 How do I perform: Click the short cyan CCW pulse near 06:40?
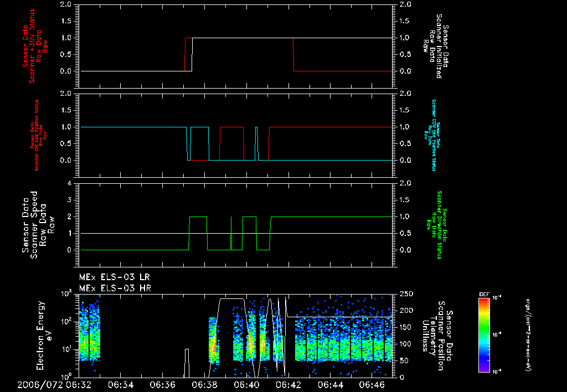[x=256, y=143]
